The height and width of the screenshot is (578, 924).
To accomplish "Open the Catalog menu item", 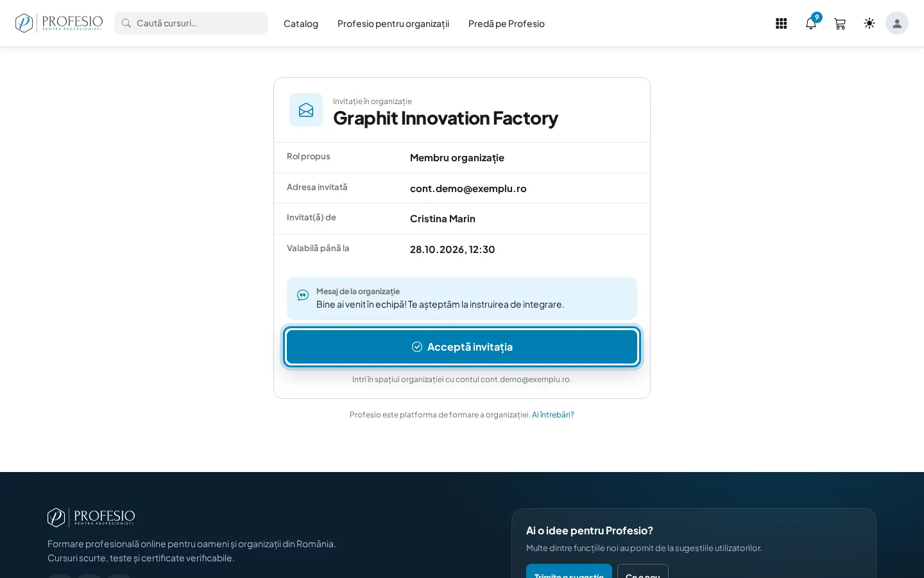I will [301, 24].
